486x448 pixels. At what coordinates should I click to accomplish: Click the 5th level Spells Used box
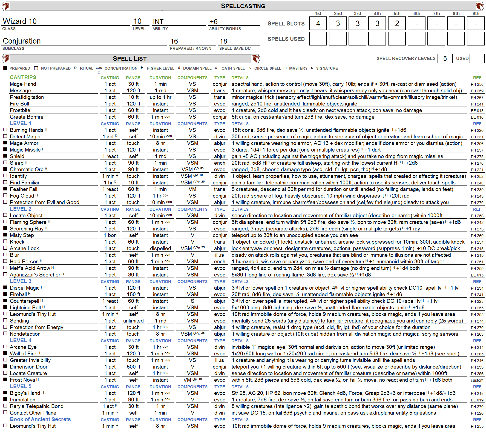[397, 38]
